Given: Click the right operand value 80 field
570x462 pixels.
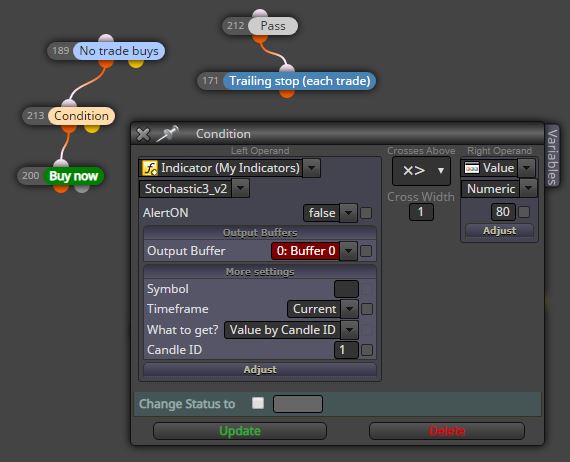Looking at the screenshot, I should pos(503,212).
